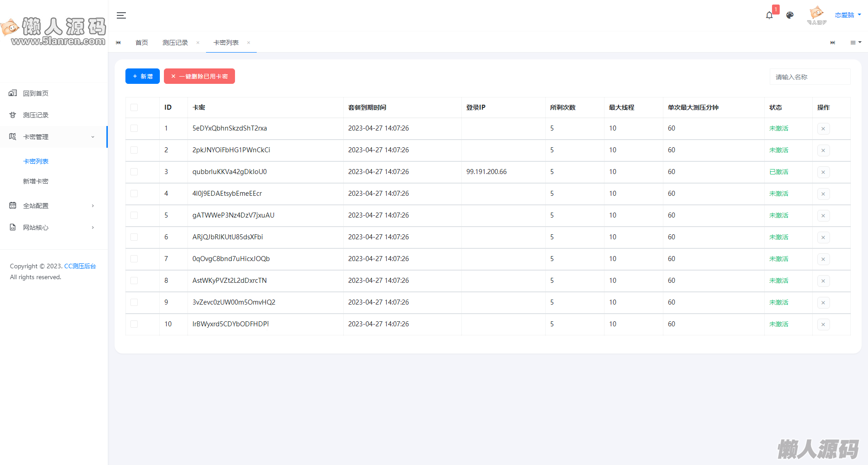Close the 测压记录 tab
This screenshot has width=868, height=465.
pyautogui.click(x=198, y=43)
